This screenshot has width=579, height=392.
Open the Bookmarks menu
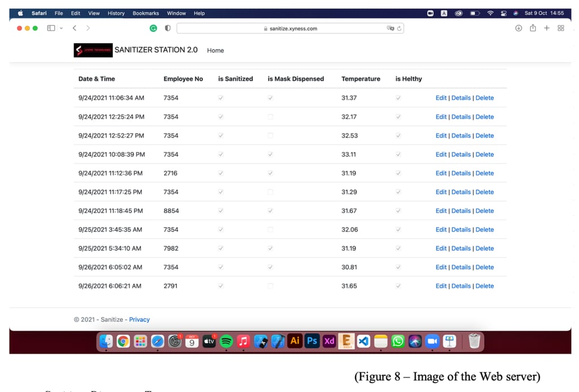point(145,14)
